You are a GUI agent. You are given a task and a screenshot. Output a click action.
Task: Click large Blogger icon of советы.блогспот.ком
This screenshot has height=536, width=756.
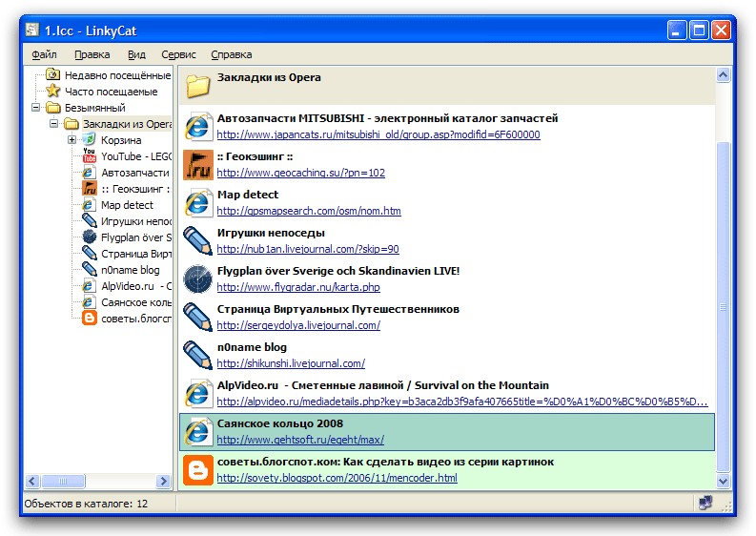coord(198,469)
